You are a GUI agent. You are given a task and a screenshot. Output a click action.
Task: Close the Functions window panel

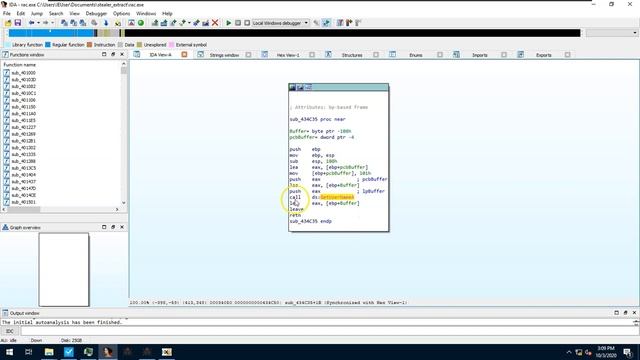(x=122, y=54)
